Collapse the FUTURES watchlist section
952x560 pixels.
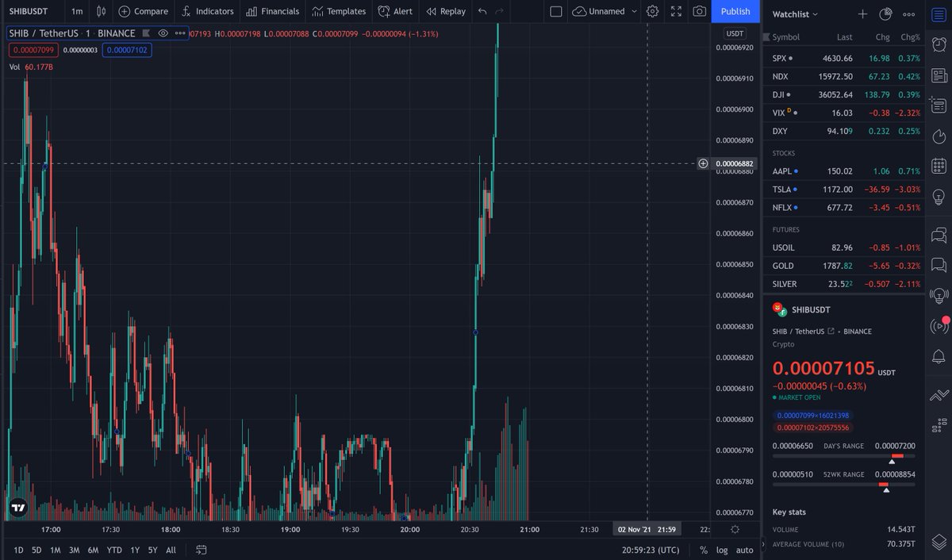[785, 229]
